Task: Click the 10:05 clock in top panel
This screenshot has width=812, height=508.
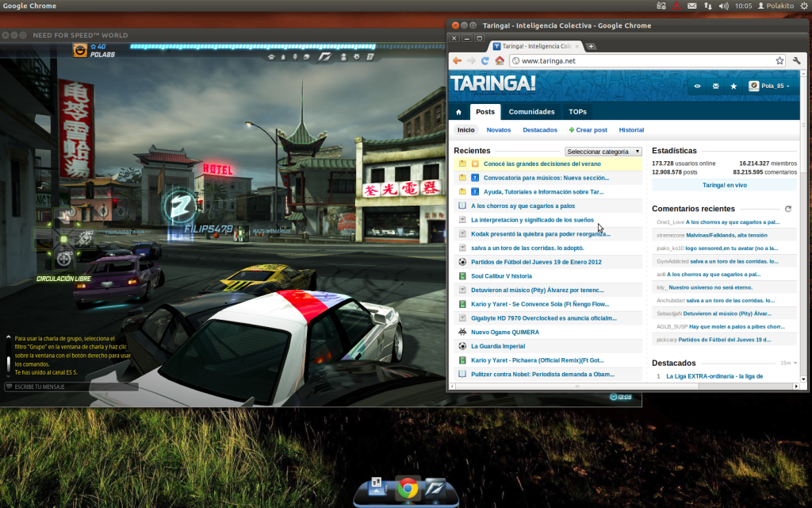Action: coord(743,6)
